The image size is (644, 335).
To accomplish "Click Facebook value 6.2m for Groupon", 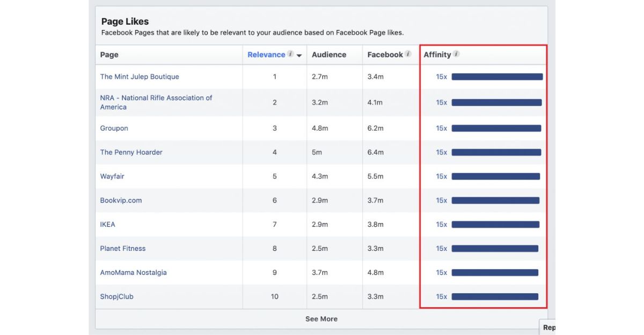I will (375, 128).
